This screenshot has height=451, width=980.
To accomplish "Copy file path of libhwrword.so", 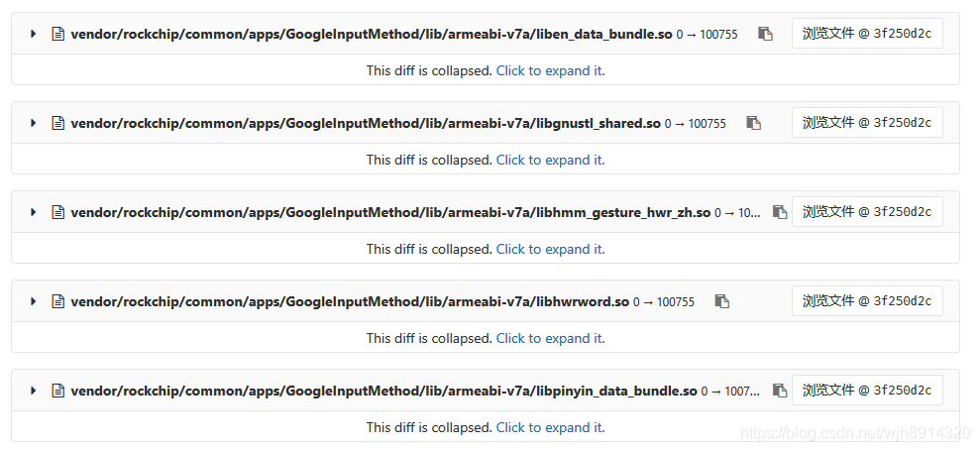I will [x=722, y=301].
